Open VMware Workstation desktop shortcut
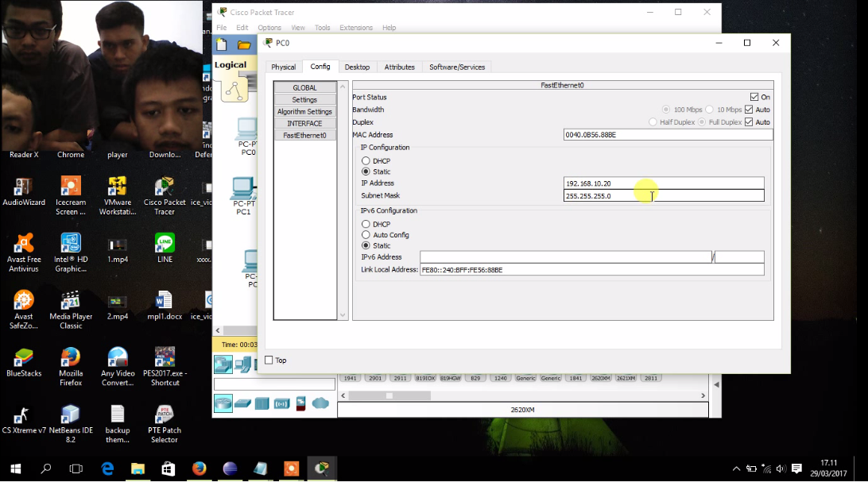 (x=118, y=196)
